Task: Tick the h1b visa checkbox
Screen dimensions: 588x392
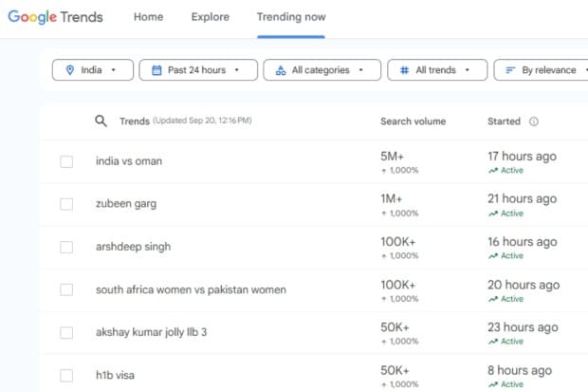Action: pyautogui.click(x=66, y=375)
